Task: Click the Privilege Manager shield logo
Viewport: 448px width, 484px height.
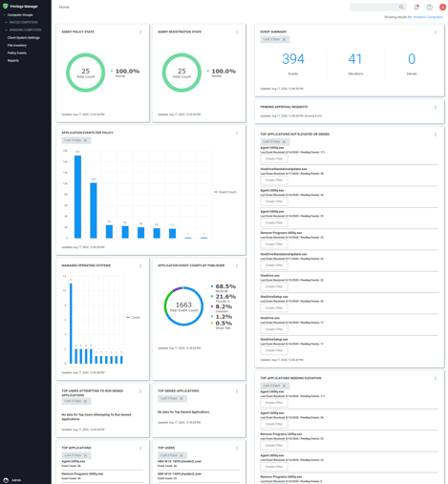Action: (5, 6)
